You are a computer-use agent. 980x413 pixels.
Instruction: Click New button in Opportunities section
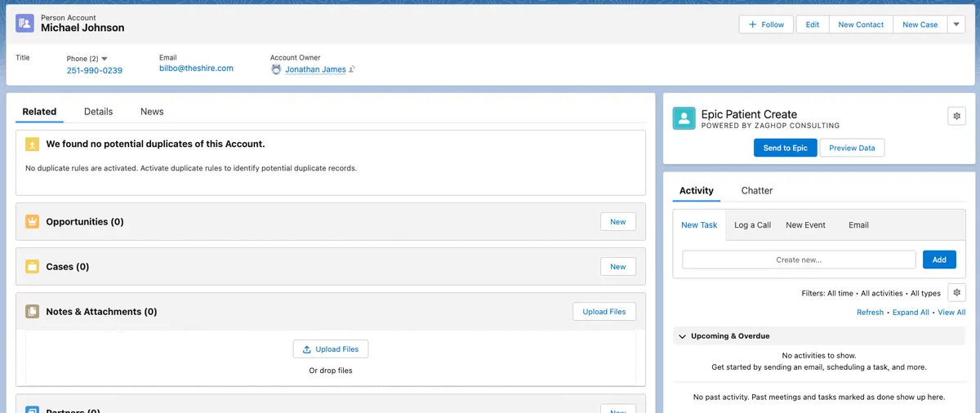pos(618,221)
